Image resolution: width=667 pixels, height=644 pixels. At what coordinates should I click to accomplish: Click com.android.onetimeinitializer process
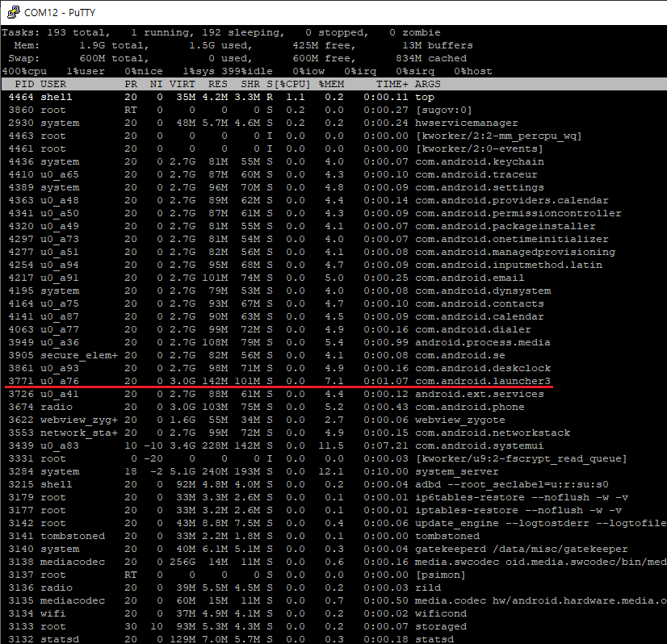pyautogui.click(x=512, y=239)
